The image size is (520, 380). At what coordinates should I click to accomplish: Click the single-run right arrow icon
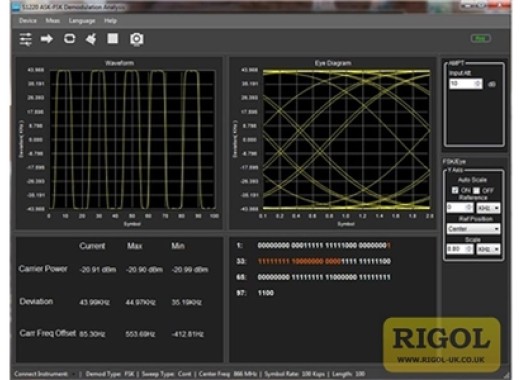point(47,39)
